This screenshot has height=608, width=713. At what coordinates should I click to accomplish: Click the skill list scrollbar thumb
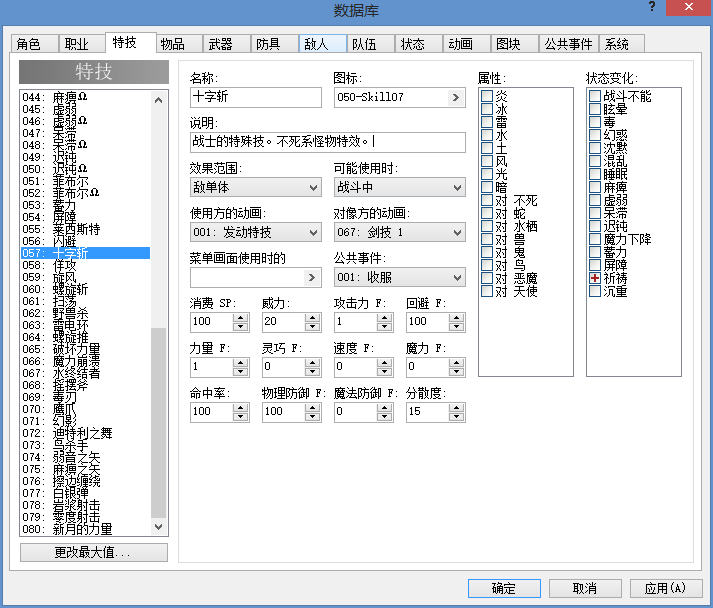[x=159, y=423]
